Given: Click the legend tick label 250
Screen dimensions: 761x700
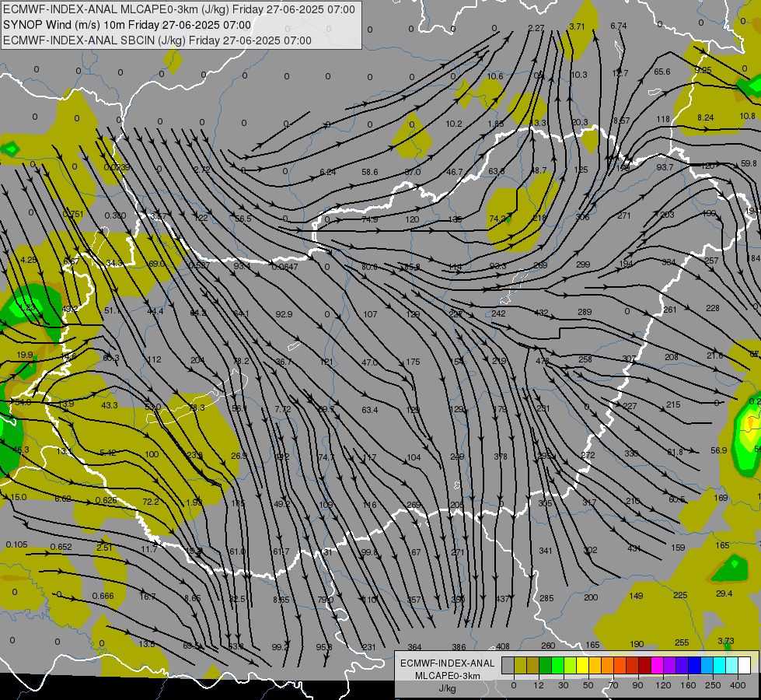Looking at the screenshot, I should (713, 685).
